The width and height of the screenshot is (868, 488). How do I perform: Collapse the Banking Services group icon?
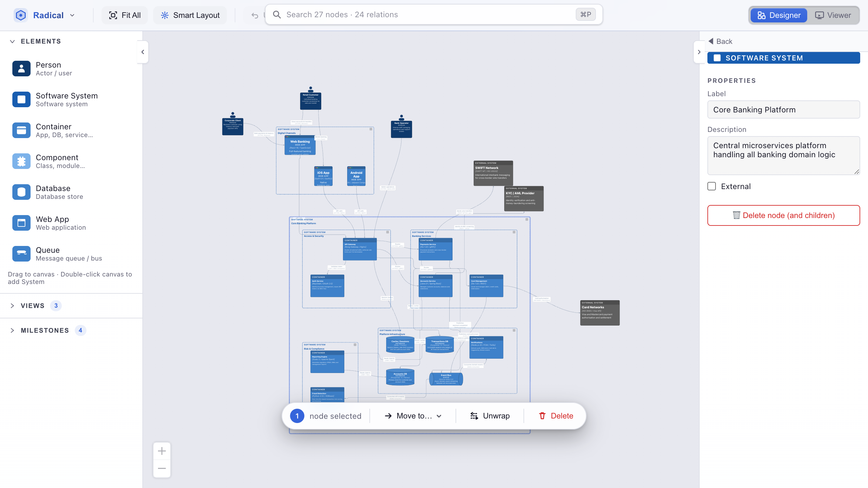[514, 232]
